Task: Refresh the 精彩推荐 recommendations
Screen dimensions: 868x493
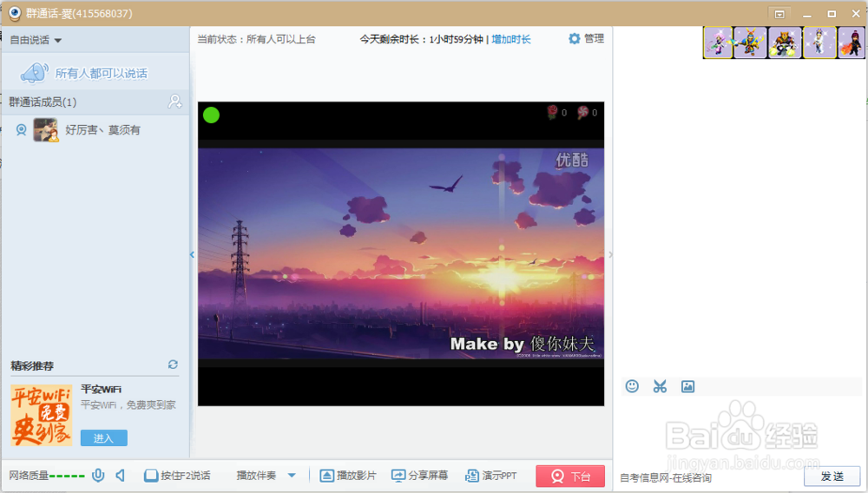Action: 173,365
